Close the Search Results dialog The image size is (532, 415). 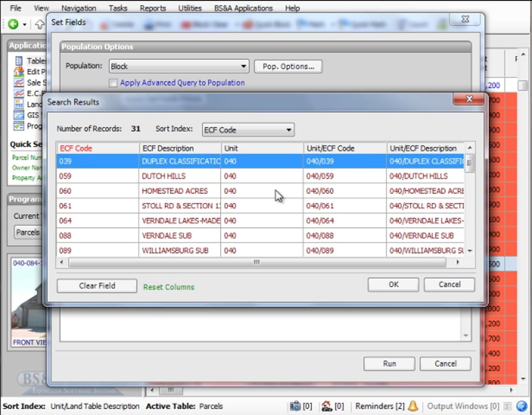469,99
